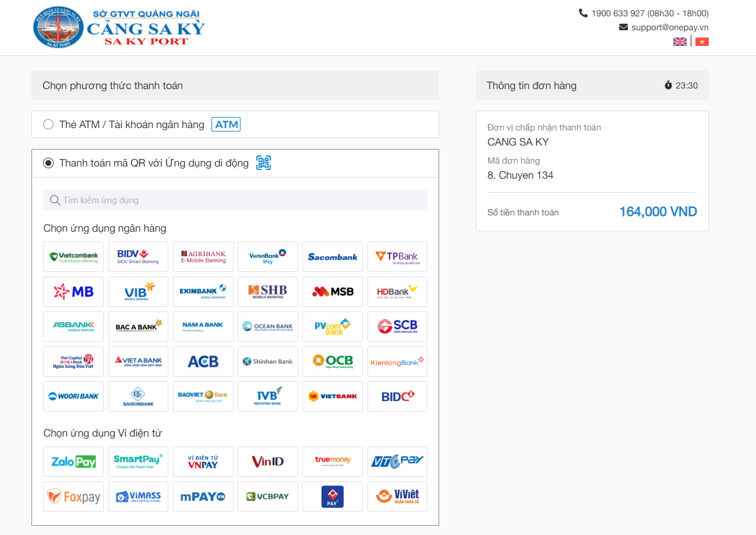Expand the ATM / bank account payment section

coord(132,125)
